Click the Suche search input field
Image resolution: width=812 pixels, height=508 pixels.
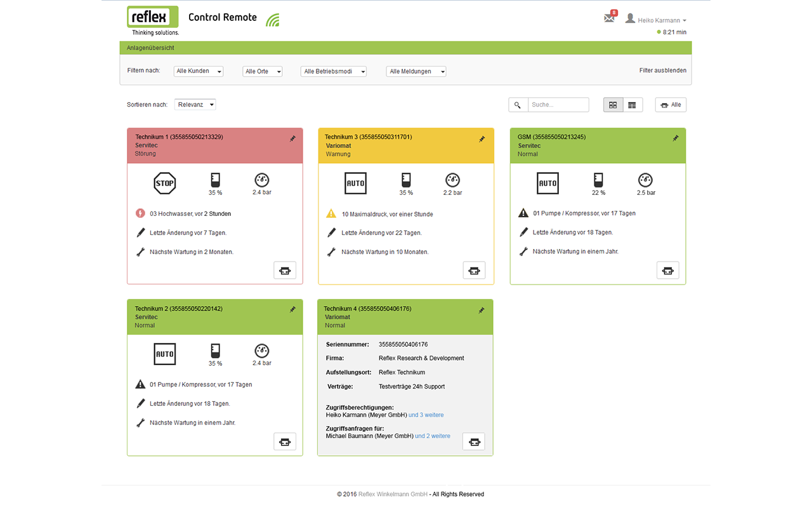click(x=558, y=105)
